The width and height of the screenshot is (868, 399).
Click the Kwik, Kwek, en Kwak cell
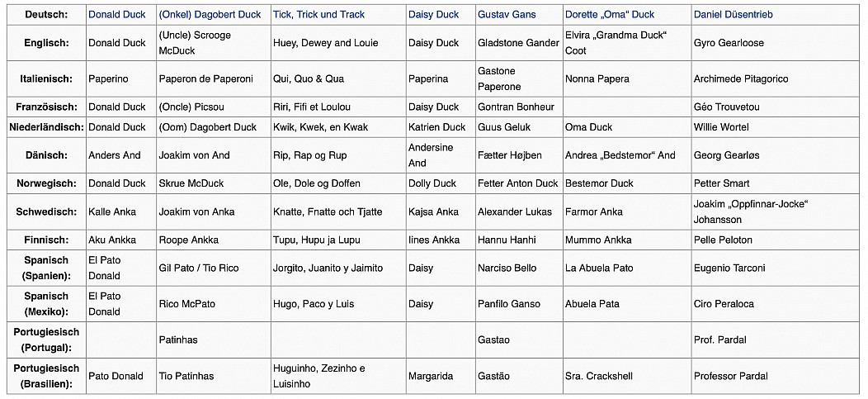338,127
